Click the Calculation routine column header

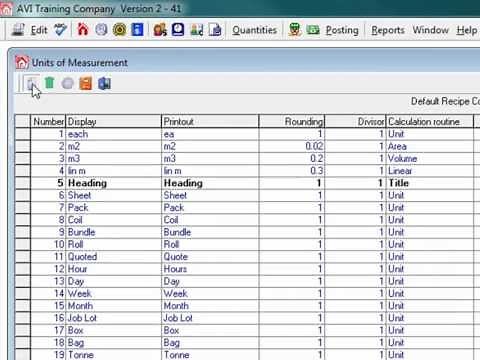click(x=430, y=121)
